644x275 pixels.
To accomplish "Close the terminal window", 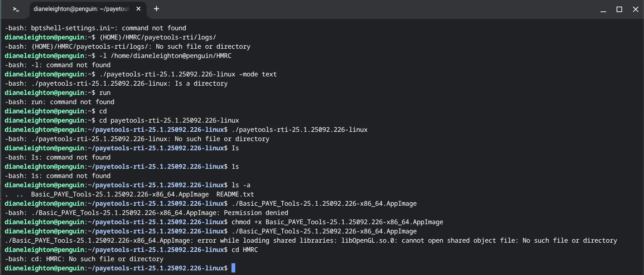I will (x=635, y=9).
